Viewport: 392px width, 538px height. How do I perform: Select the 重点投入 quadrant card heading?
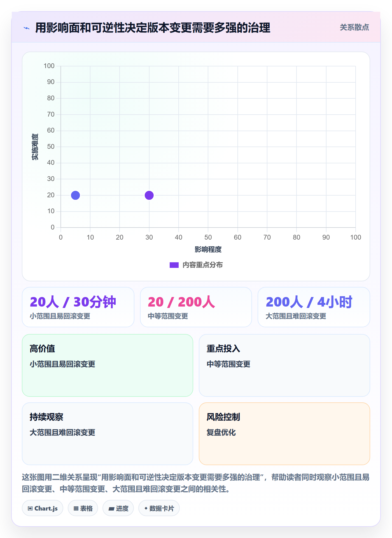(223, 349)
